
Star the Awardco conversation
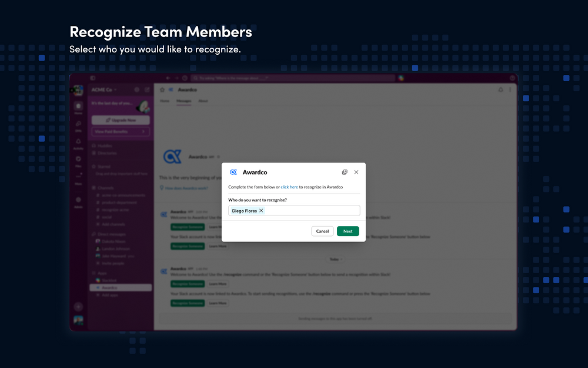click(x=162, y=89)
